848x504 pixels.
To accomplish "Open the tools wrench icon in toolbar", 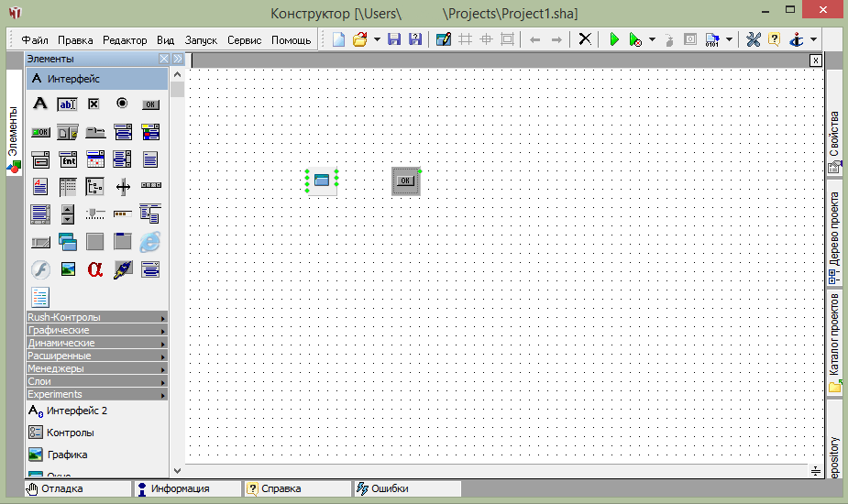I will point(753,39).
